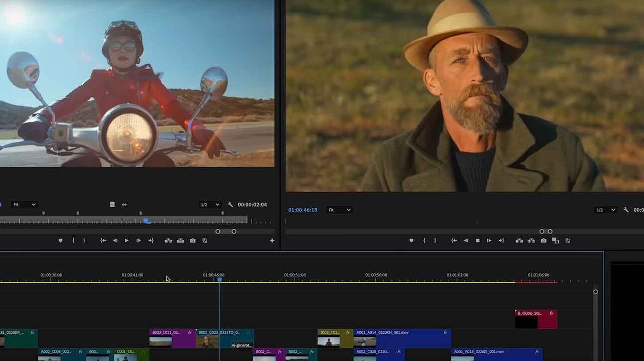Step forward one frame in Program monitor
Image resolution: width=644 pixels, height=361 pixels.
tap(489, 240)
